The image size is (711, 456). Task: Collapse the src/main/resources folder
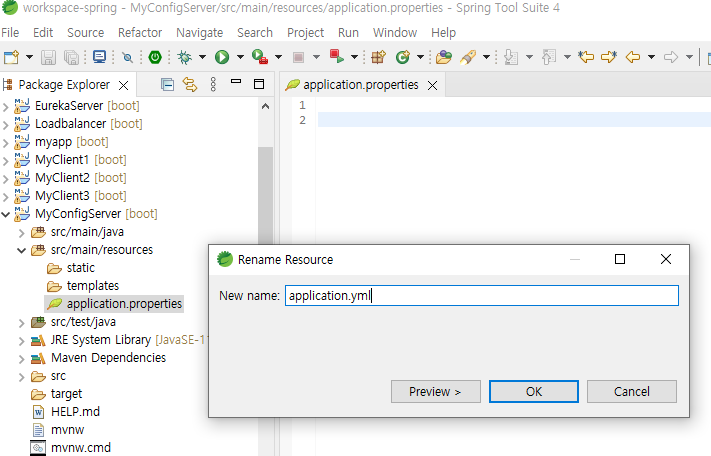21,250
